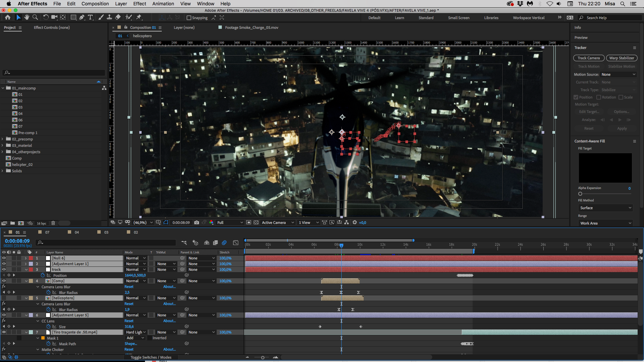Click the red label color of Null 6 layer
Screen dimensions: 644x362
coord(31,258)
